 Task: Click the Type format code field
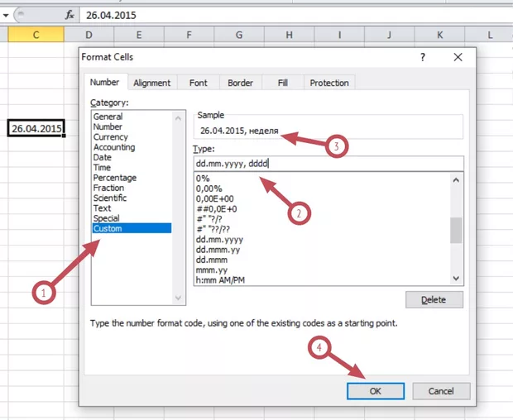point(328,164)
